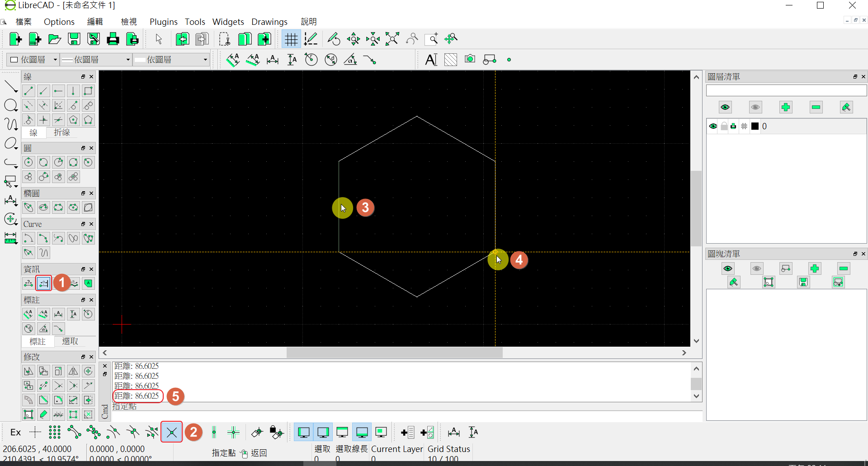Viewport: 868px width, 466px height.
Task: Toggle the grid display icon
Action: coord(291,39)
